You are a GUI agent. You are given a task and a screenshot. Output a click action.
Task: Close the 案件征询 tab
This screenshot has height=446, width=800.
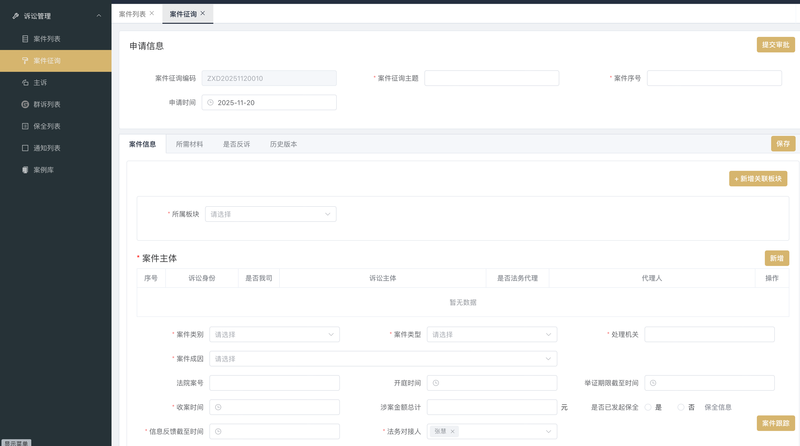click(x=203, y=13)
